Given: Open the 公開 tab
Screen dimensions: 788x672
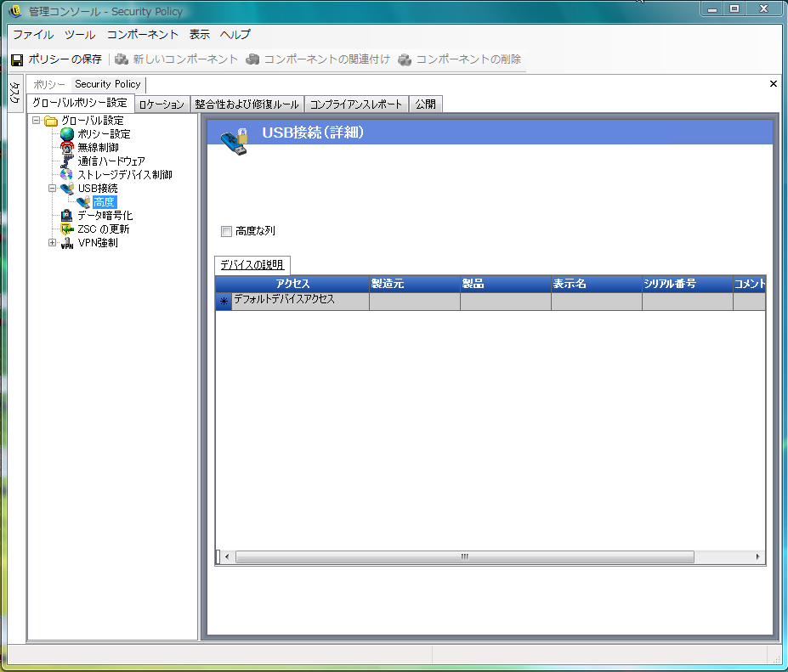Looking at the screenshot, I should pyautogui.click(x=426, y=104).
